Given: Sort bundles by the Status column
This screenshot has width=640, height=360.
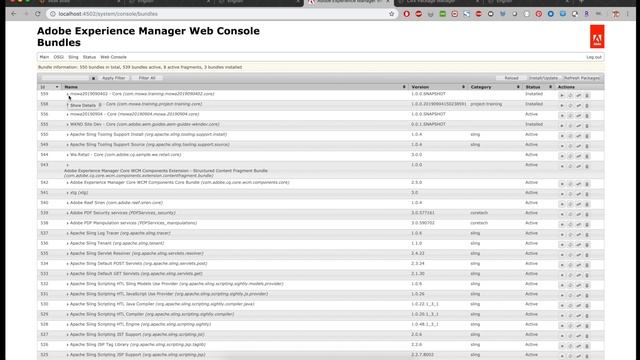Looking at the screenshot, I should pos(538,87).
